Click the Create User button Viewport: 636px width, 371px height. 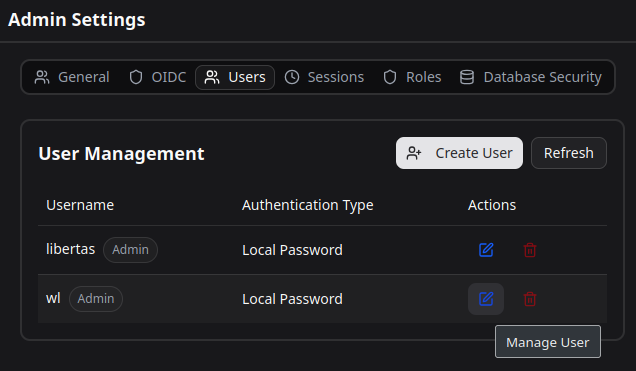click(459, 153)
